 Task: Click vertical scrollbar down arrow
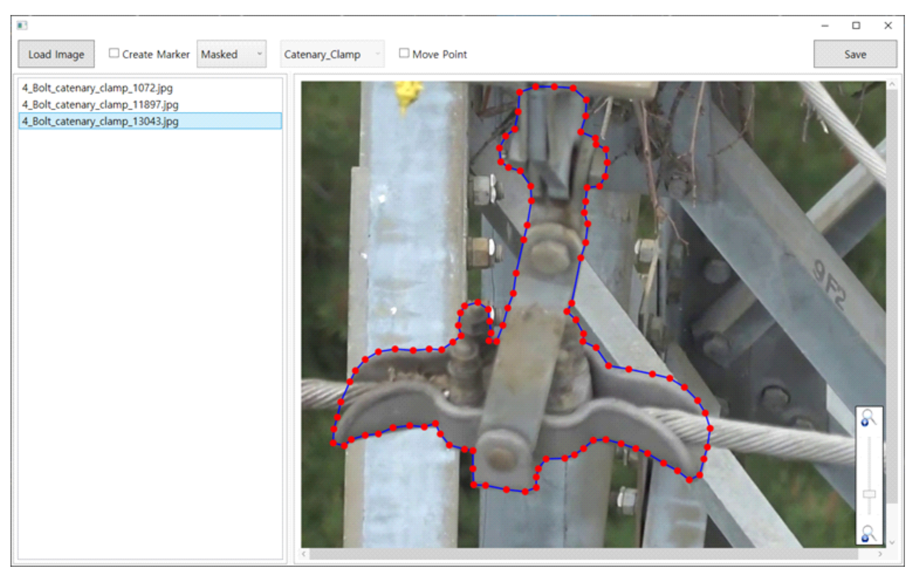(892, 542)
